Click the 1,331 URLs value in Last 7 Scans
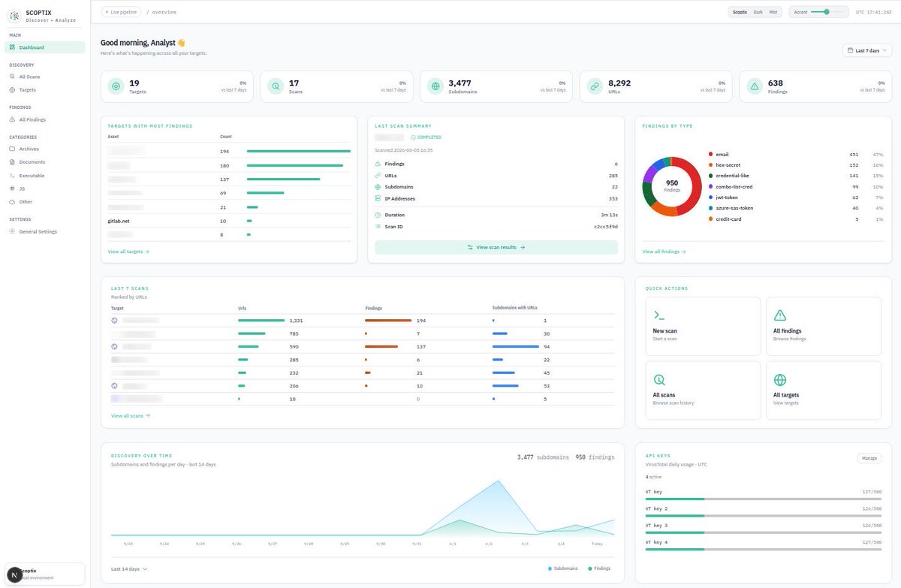The height and width of the screenshot is (588, 901). coord(296,320)
